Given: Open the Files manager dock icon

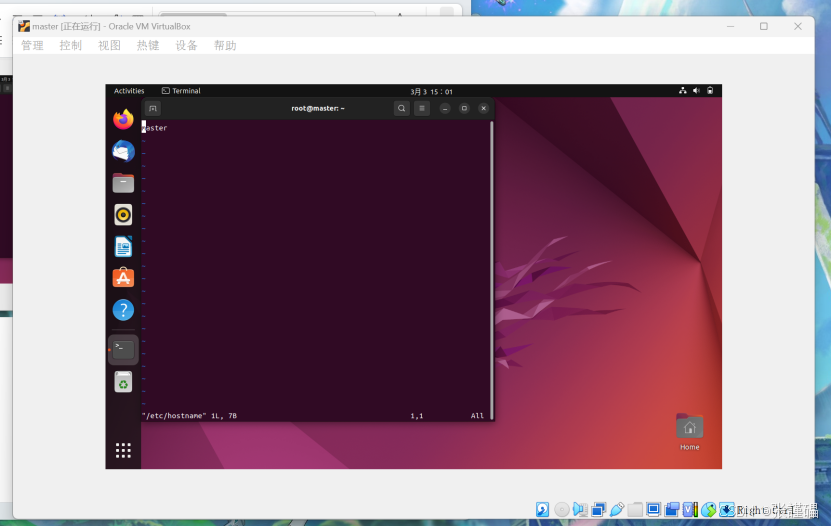Looking at the screenshot, I should pyautogui.click(x=123, y=183).
